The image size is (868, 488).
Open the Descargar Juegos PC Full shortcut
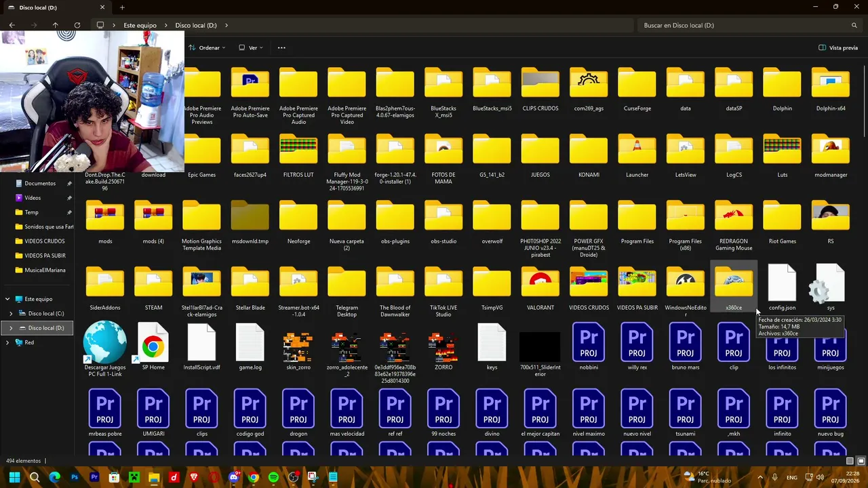104,350
